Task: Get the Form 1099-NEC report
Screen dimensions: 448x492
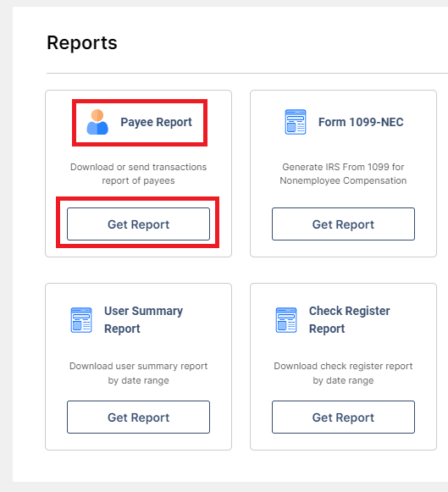Action: click(343, 224)
